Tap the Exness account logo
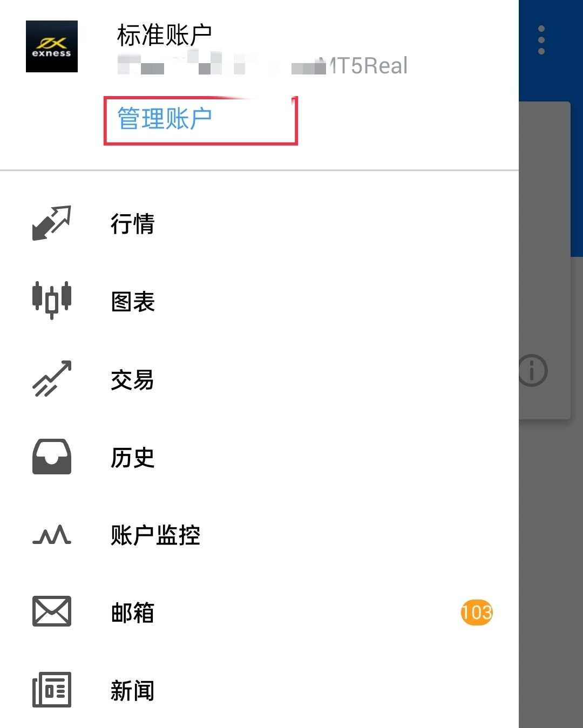The height and width of the screenshot is (728, 583). pos(52,46)
